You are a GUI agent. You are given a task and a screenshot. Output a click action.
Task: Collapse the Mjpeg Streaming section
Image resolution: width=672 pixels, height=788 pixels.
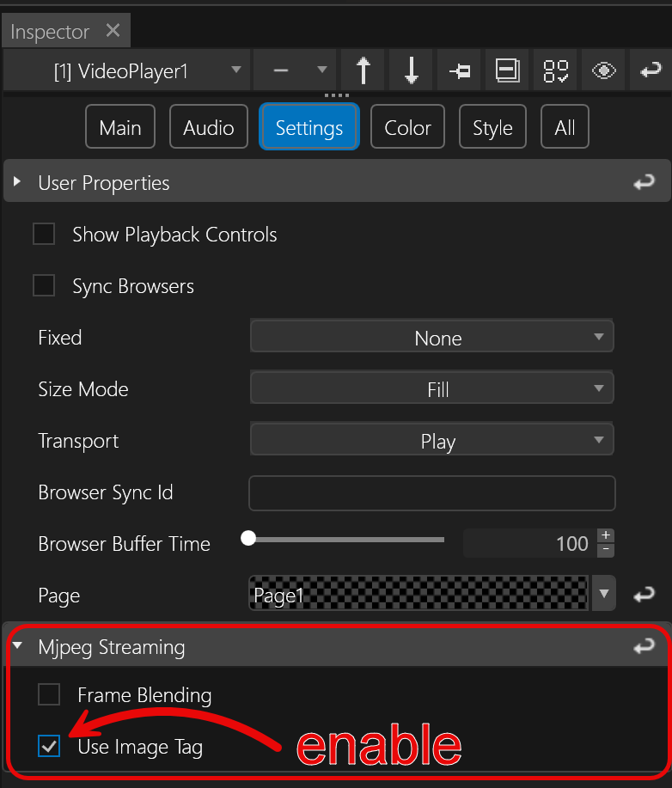point(17,644)
